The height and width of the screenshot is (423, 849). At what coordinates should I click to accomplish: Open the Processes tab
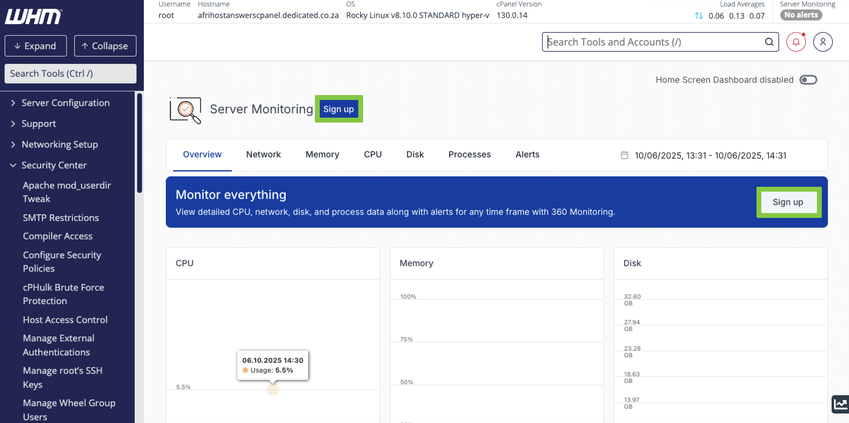coord(469,155)
